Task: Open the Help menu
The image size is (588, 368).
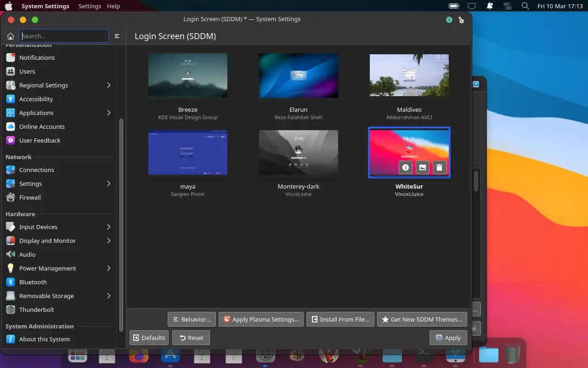Action: (x=113, y=6)
